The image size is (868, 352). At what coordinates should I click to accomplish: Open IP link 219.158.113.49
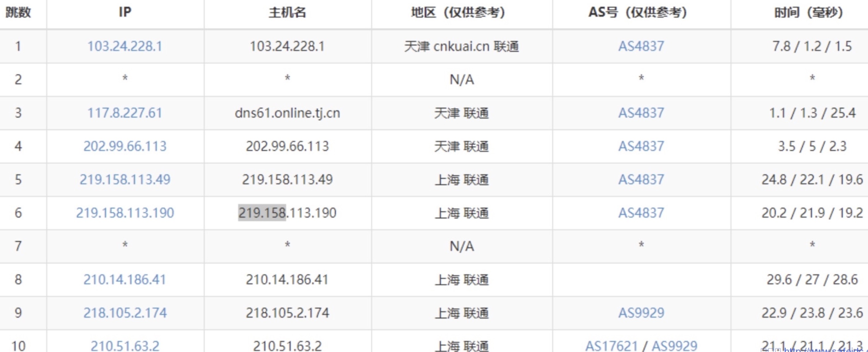(125, 180)
